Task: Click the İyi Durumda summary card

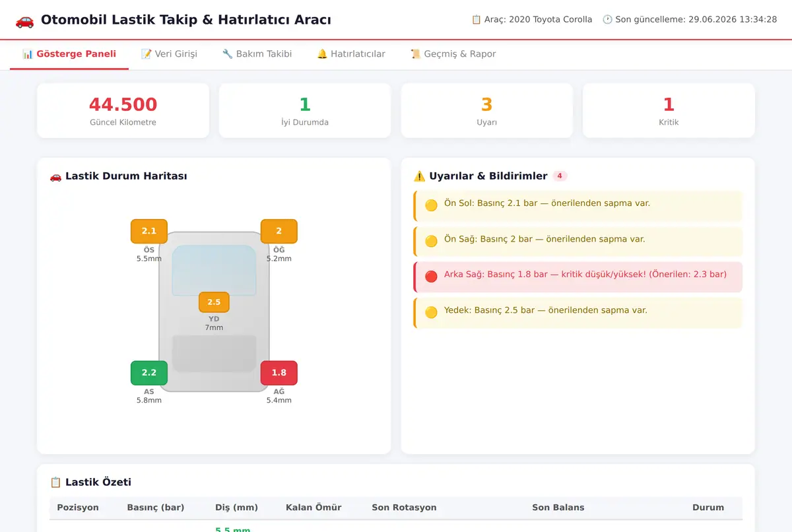Action: [x=305, y=111]
